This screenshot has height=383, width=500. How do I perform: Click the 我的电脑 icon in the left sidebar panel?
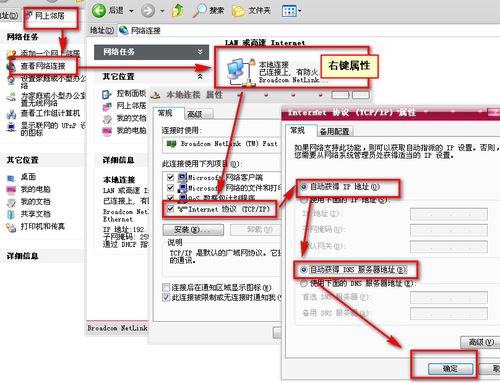pos(11,190)
